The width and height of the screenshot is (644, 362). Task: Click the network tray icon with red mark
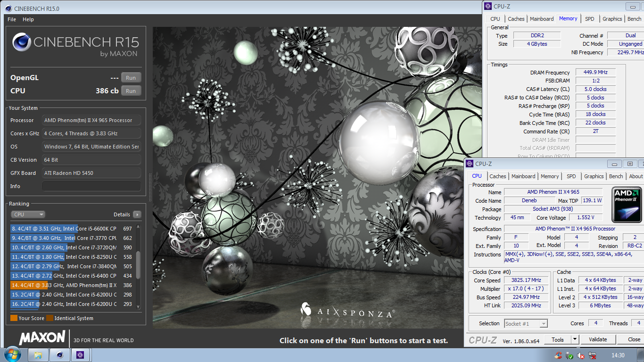tap(592, 355)
